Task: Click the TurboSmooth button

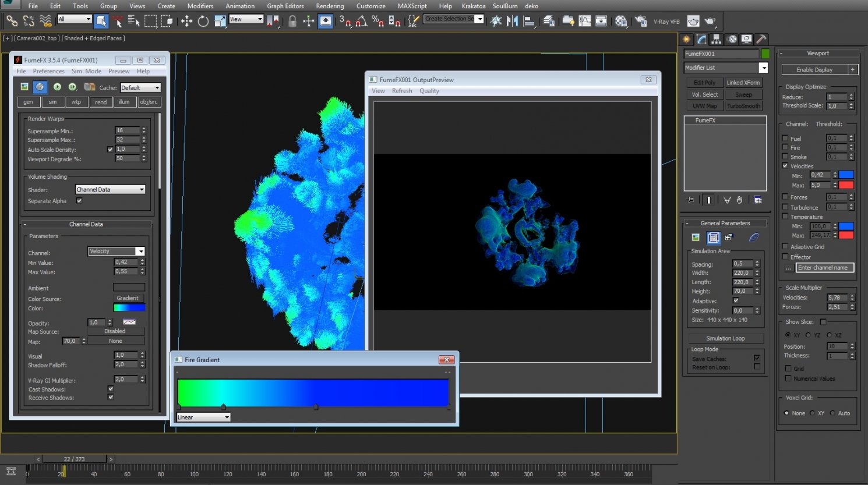Action: pos(744,105)
